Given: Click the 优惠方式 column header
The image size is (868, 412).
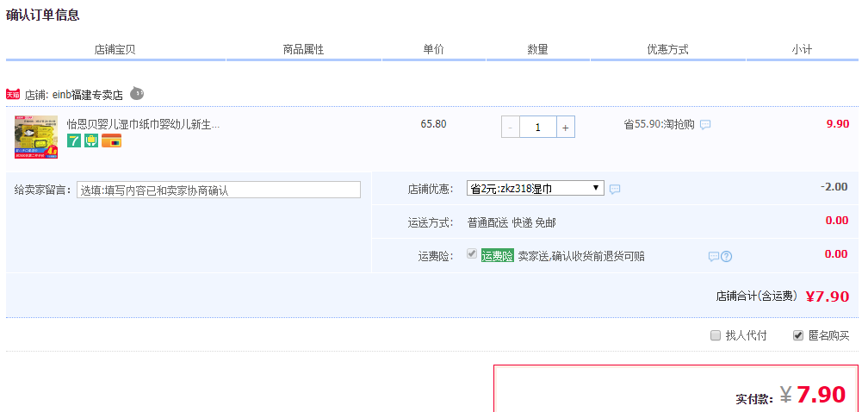Looking at the screenshot, I should [667, 49].
